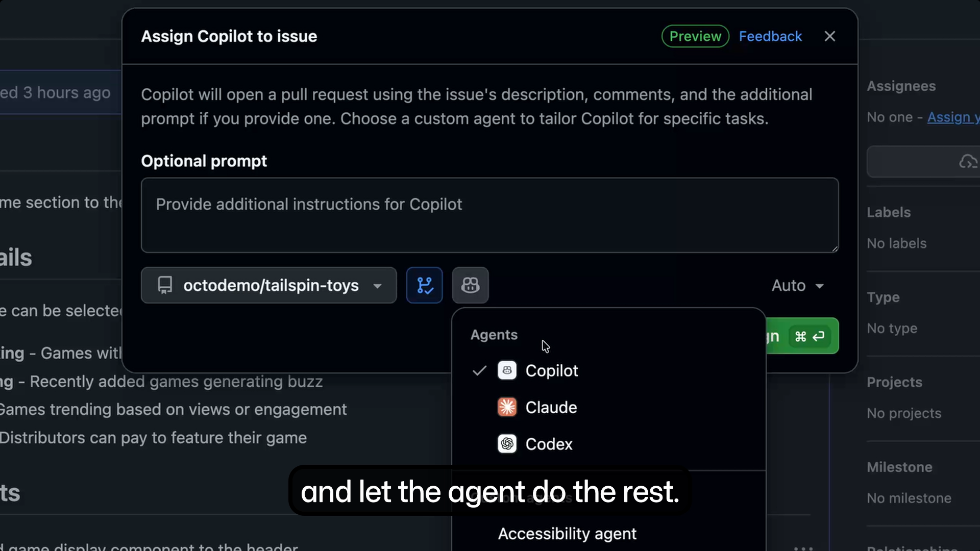The height and width of the screenshot is (551, 980).
Task: Select Codex in the Agents menu
Action: (549, 444)
